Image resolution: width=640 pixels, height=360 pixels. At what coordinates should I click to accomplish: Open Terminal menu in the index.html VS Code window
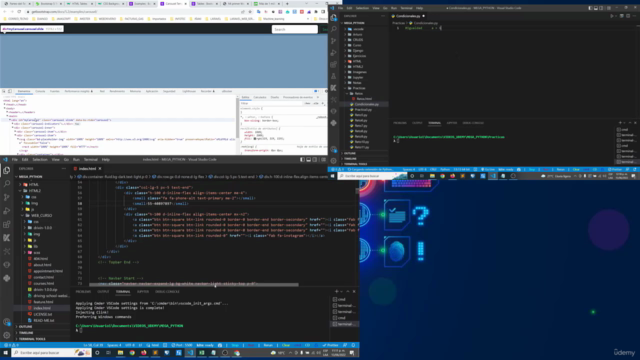pos(91,160)
